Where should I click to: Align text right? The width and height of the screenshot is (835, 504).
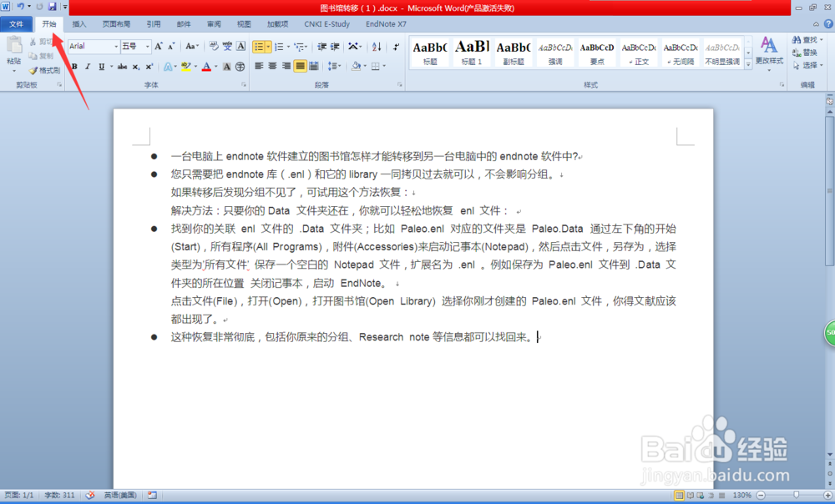(x=286, y=66)
